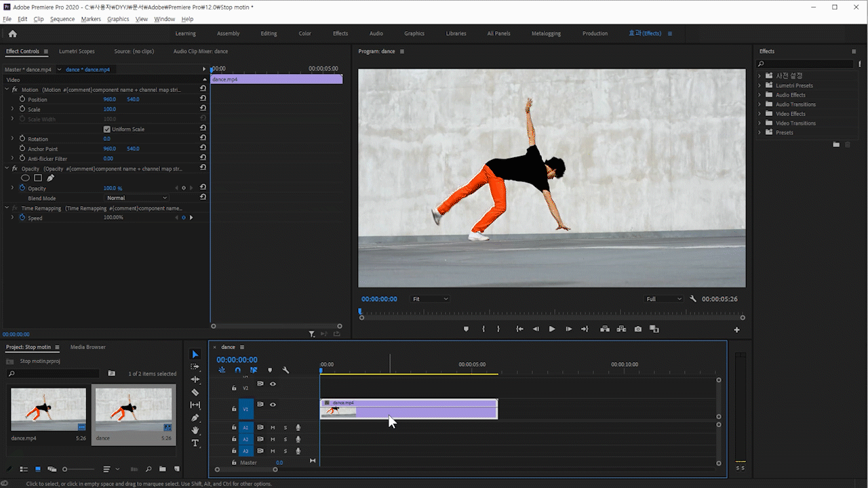Expand the Video Effects folder

759,114
